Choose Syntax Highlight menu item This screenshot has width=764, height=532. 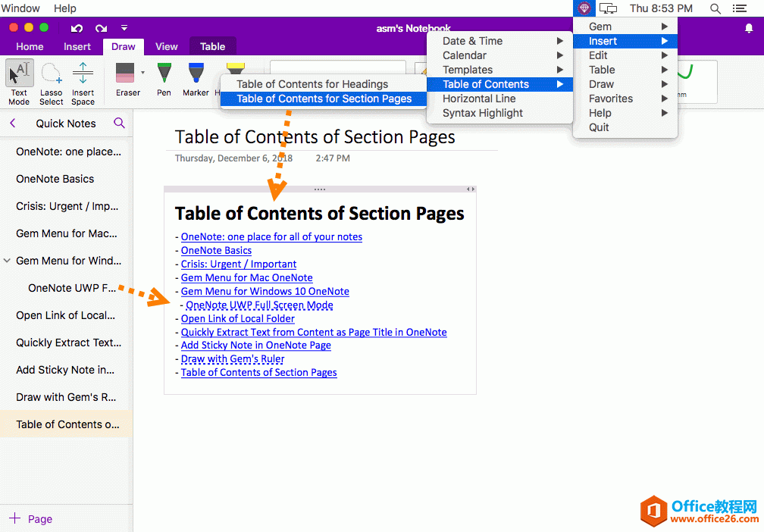coord(500,113)
